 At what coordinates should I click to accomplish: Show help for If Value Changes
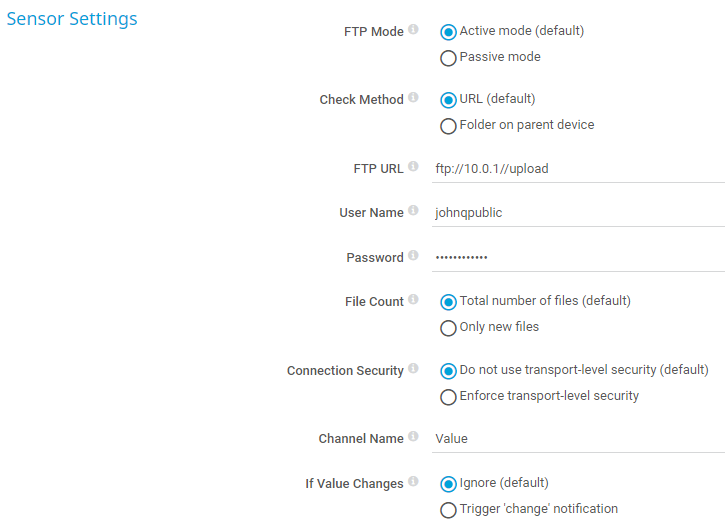pos(414,482)
